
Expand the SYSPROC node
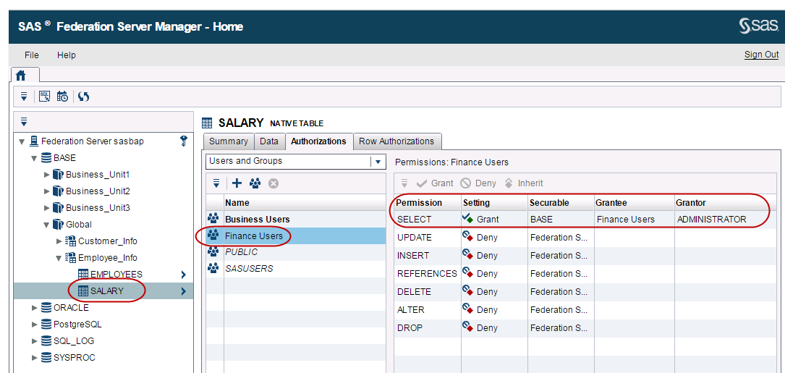click(x=35, y=358)
